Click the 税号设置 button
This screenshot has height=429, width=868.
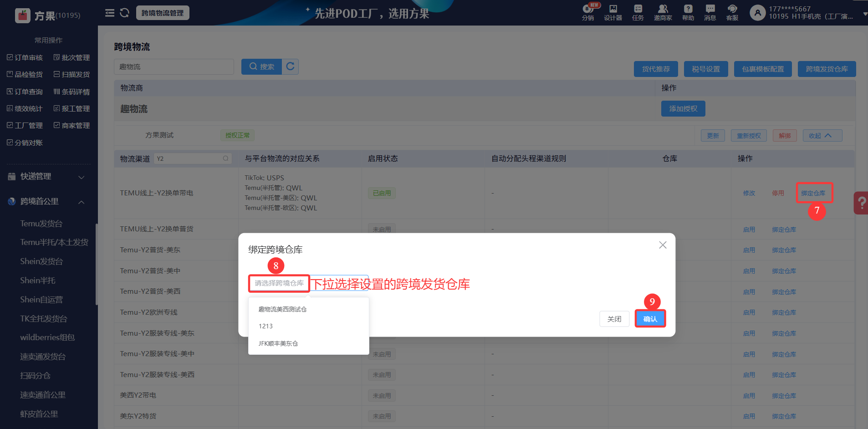pyautogui.click(x=706, y=69)
